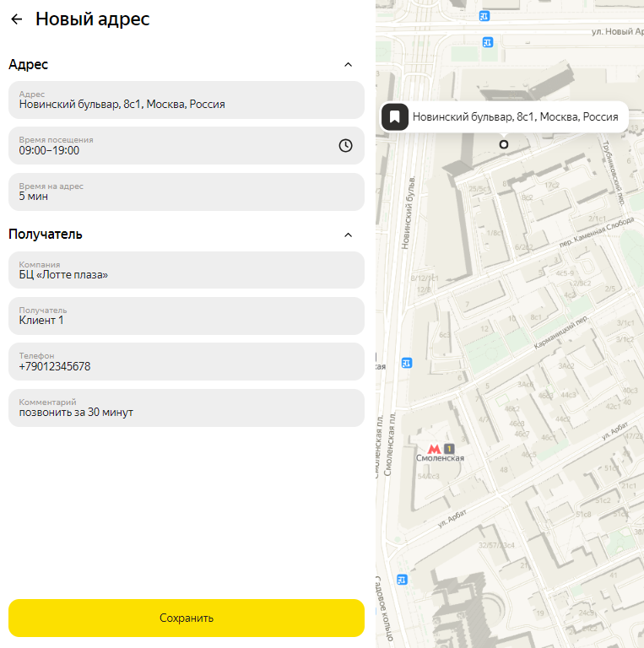
Task: Click the bookmark icon in the map address tooltip
Action: (x=395, y=117)
